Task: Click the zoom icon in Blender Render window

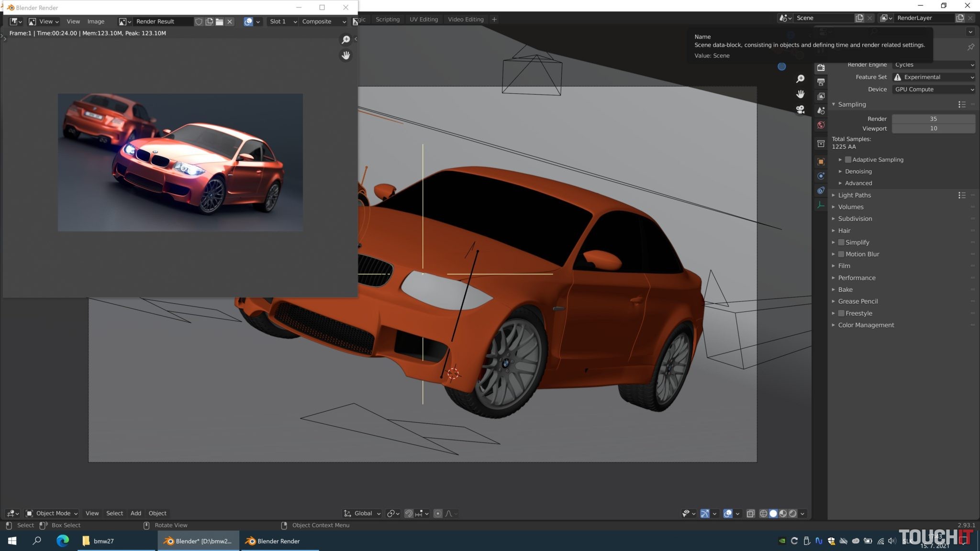Action: [345, 40]
